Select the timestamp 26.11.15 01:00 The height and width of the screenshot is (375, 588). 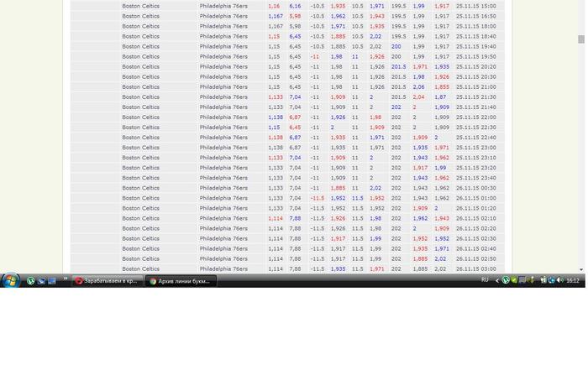(476, 198)
